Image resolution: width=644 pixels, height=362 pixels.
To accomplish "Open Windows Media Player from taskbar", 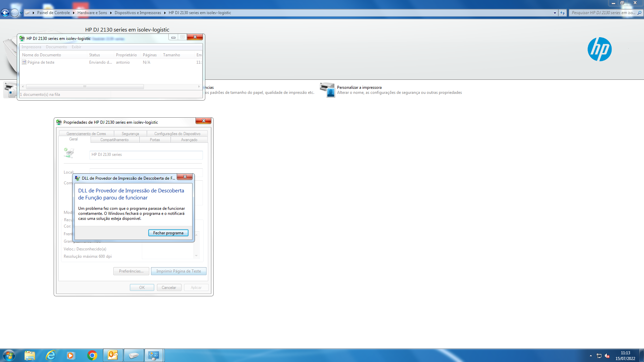I will point(70,355).
